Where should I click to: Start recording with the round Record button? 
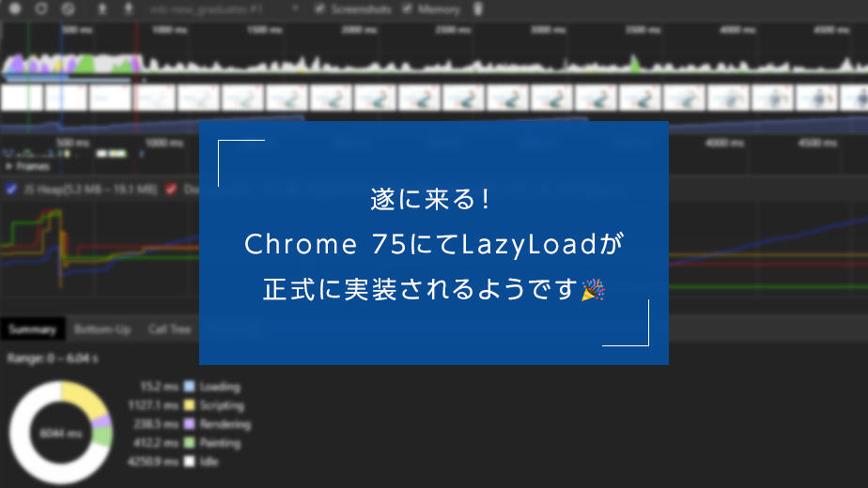click(15, 8)
